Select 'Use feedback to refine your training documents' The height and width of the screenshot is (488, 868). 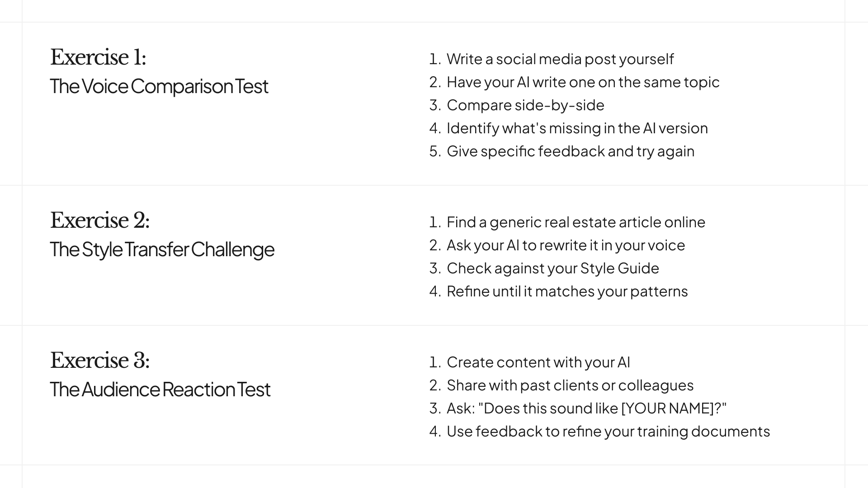point(608,432)
